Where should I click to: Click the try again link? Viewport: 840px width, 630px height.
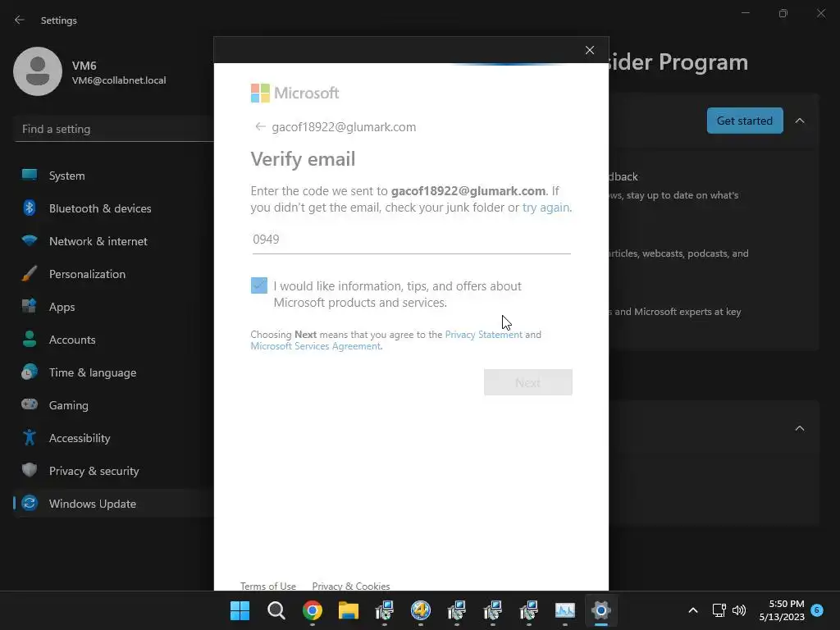tap(546, 208)
